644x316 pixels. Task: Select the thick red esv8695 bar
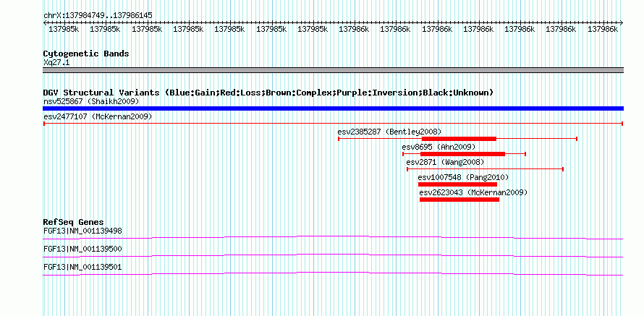[462, 154]
